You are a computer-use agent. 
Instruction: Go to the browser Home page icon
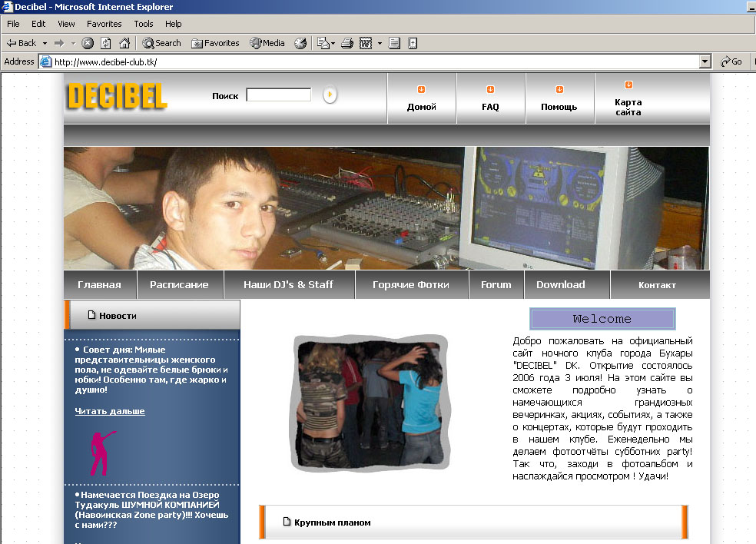pos(124,43)
